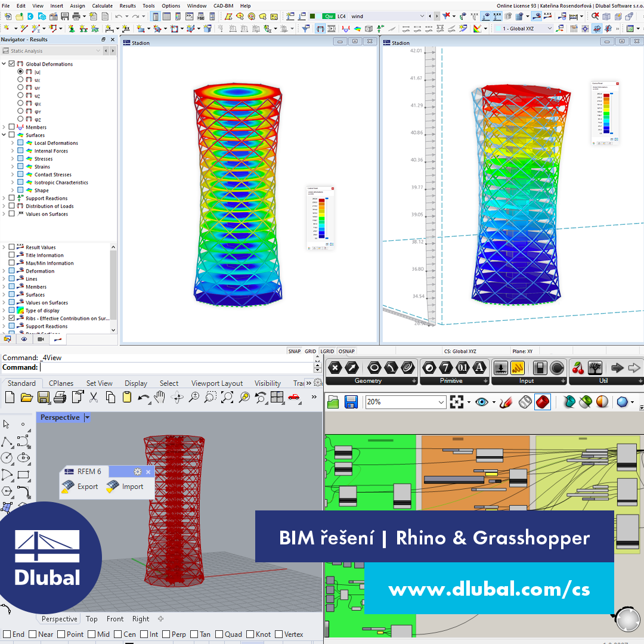The image size is (644, 644).
Task: Click the Zoom Window icon in Rhino
Action: 210,397
